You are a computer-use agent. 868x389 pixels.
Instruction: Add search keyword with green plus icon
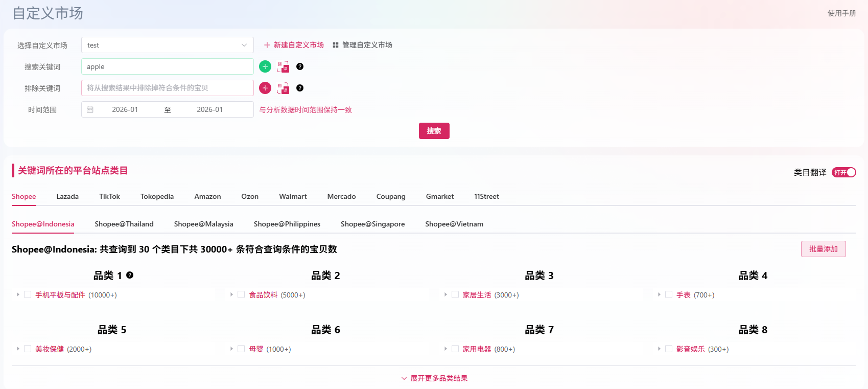265,66
